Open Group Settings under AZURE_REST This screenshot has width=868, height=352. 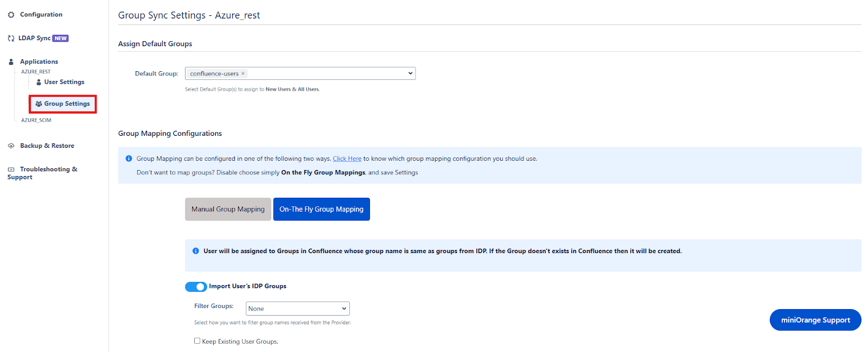pos(67,104)
